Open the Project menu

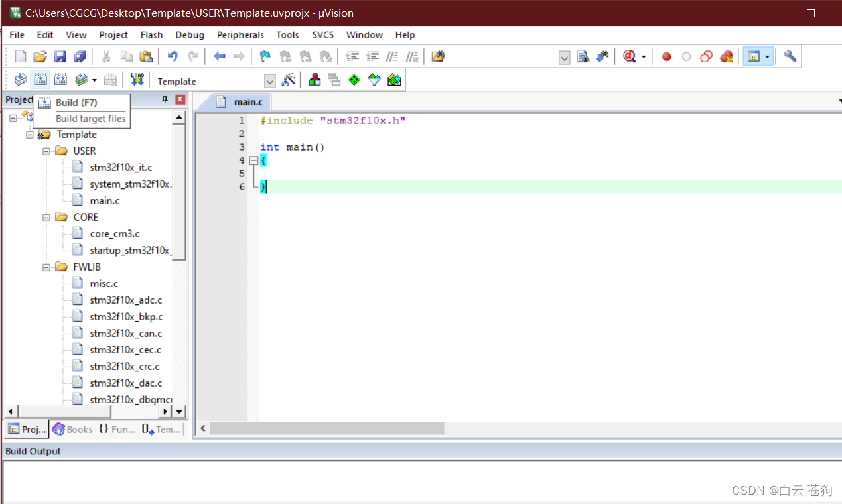pos(113,35)
